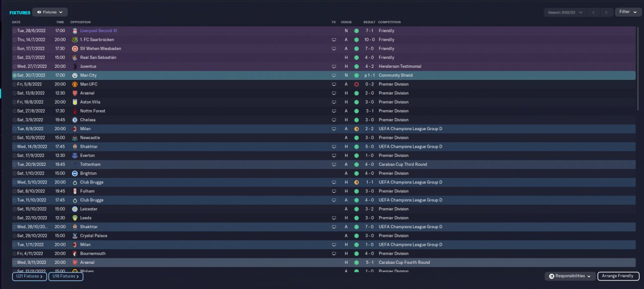The width and height of the screenshot is (644, 289).
Task: Click the TV icon on the Arsenal Premier Division row
Action: (x=333, y=93)
